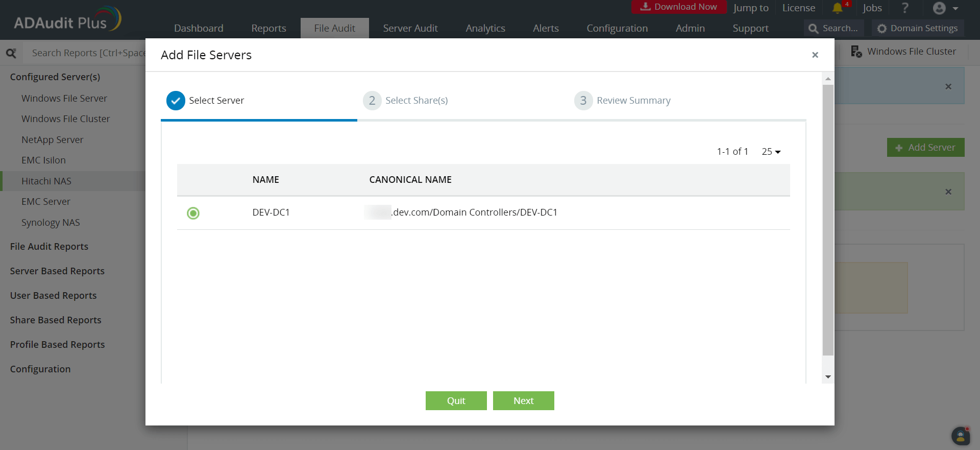Click the top Search field
The height and width of the screenshot is (450, 980).
(834, 29)
